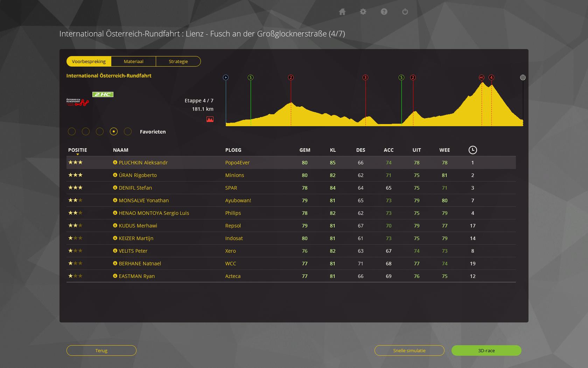The height and width of the screenshot is (368, 588).
Task: Sort table by UIT column
Action: [x=416, y=150]
